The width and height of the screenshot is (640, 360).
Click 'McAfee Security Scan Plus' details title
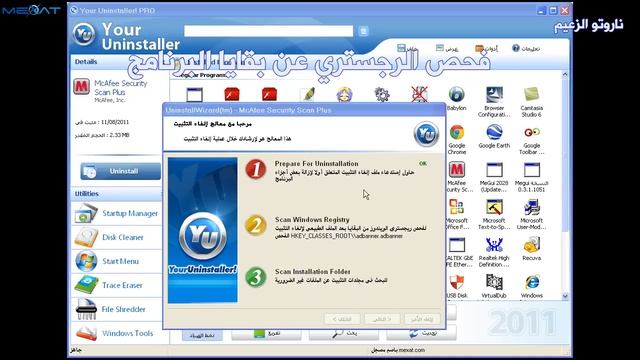pyautogui.click(x=120, y=87)
